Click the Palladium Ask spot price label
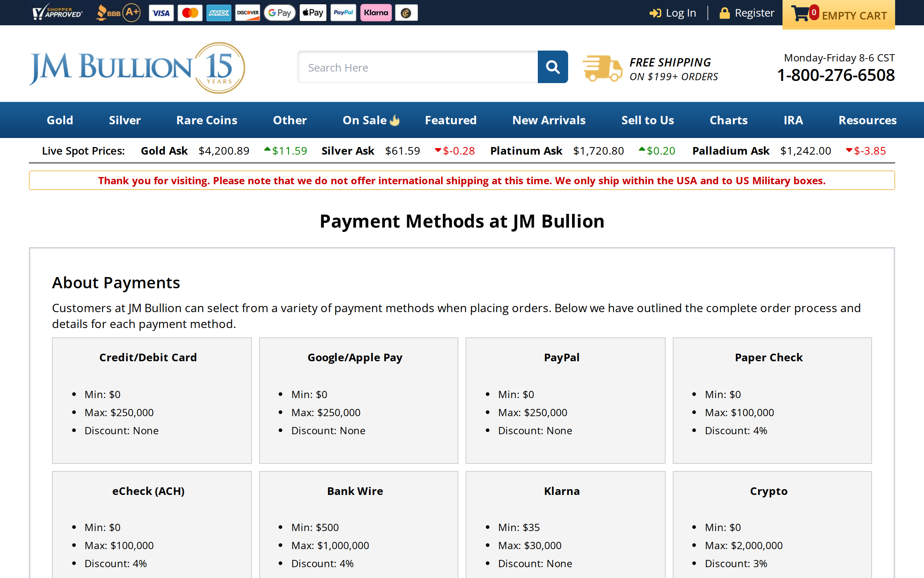The width and height of the screenshot is (924, 578). (x=731, y=151)
